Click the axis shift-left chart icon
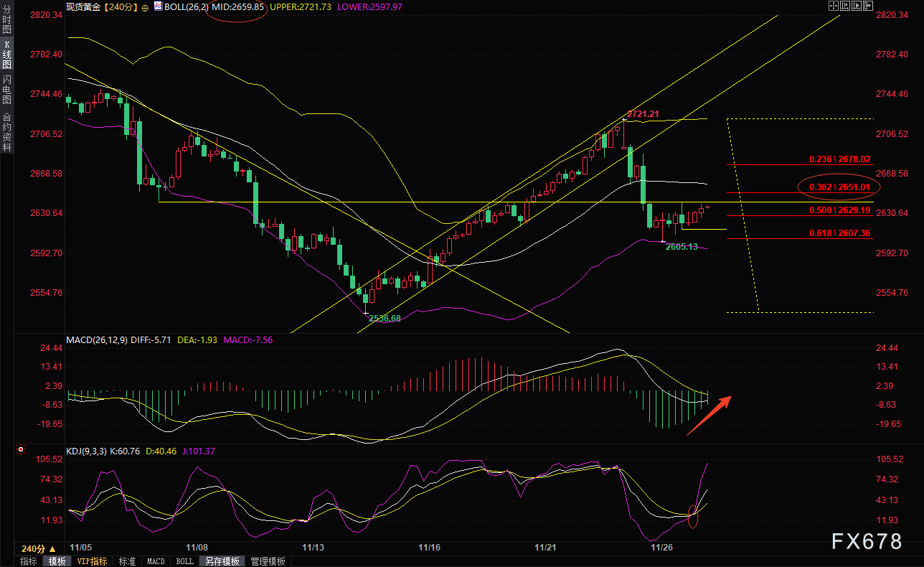The image size is (924, 567). (x=847, y=6)
